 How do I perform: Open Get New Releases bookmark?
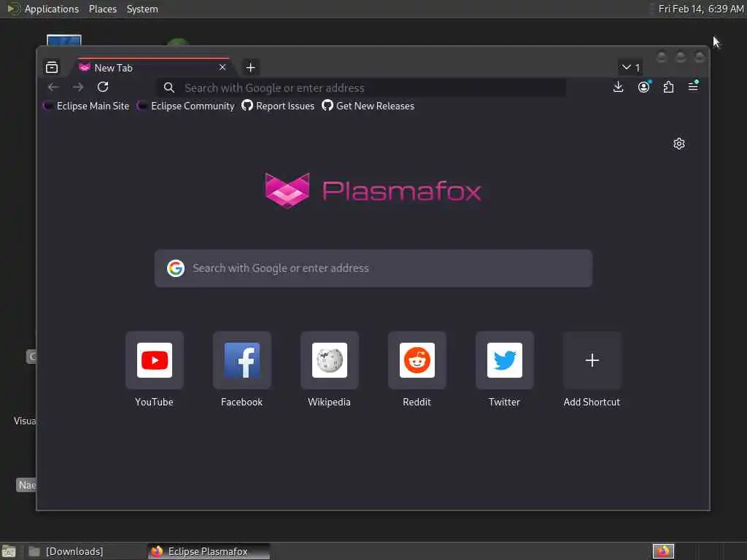(x=368, y=106)
